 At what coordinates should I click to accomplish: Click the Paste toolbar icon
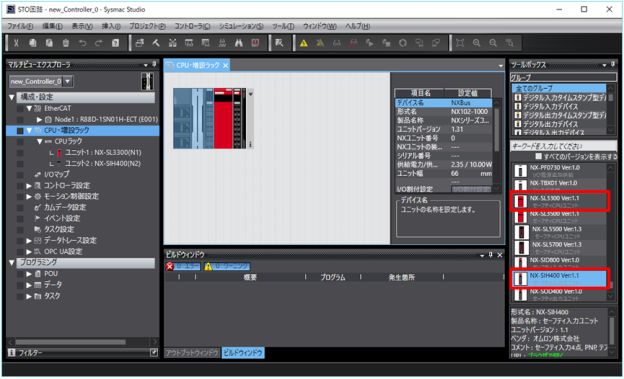[49, 43]
